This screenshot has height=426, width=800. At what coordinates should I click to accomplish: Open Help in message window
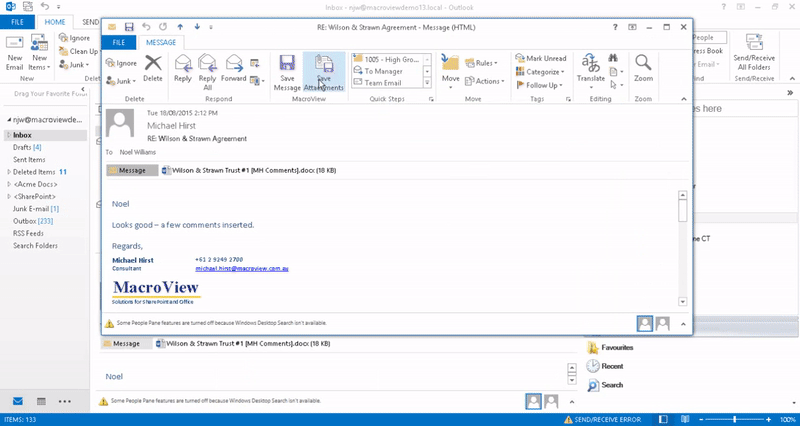pyautogui.click(x=615, y=27)
